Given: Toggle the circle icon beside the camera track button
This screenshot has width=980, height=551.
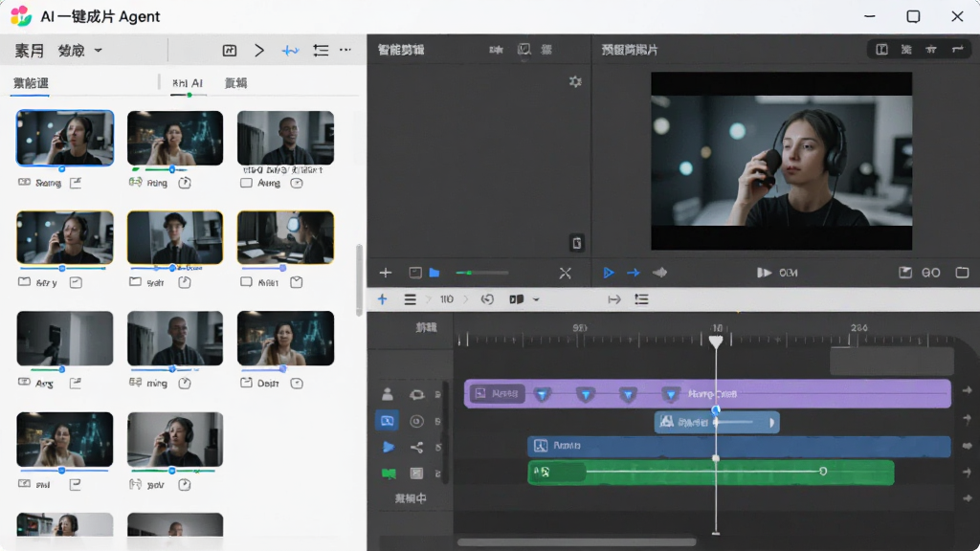Looking at the screenshot, I should coord(416,421).
